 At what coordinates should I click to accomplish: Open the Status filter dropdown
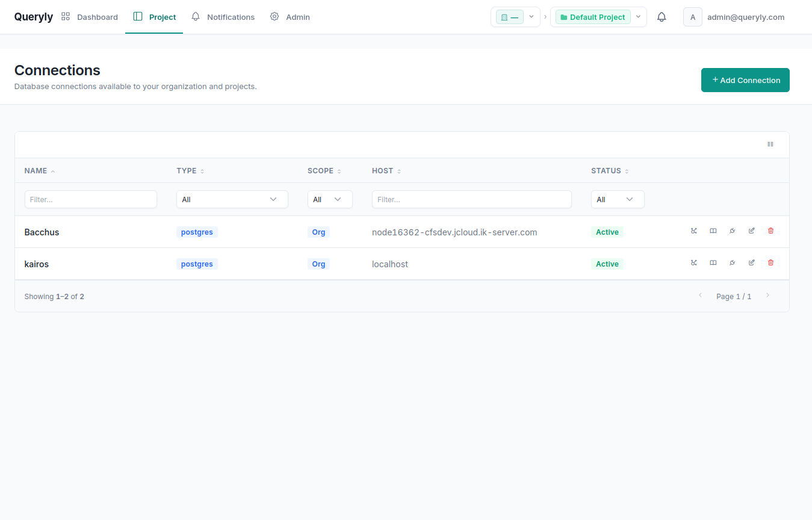coord(618,199)
